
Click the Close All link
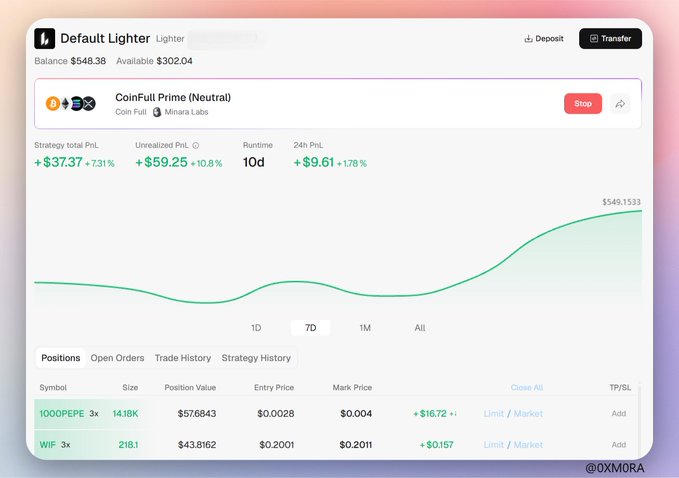[527, 388]
